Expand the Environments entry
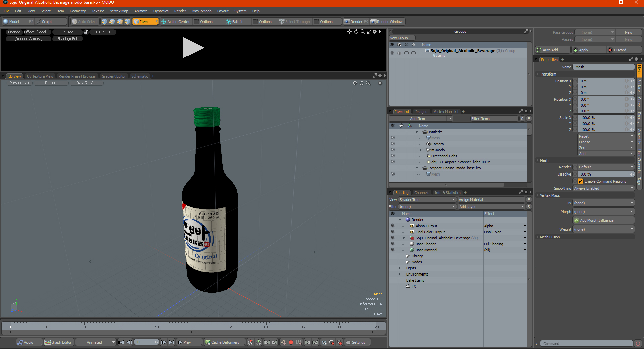Image resolution: width=644 pixels, height=349 pixels. click(x=400, y=274)
